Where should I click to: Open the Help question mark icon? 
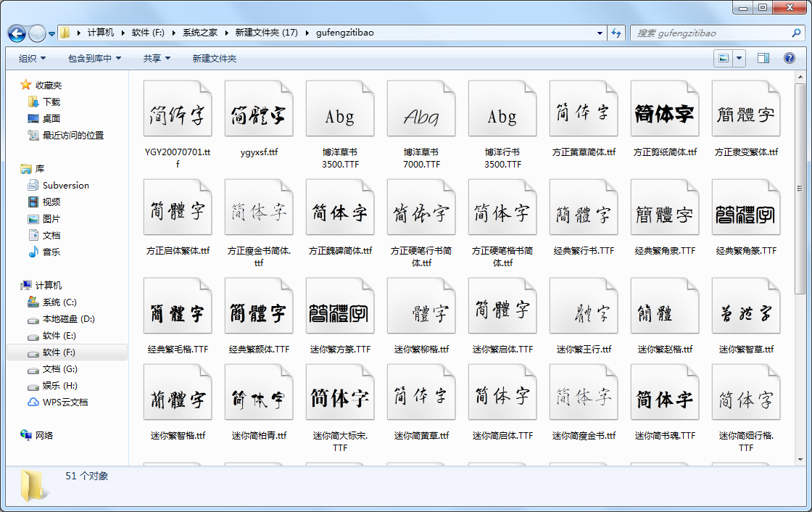point(790,58)
